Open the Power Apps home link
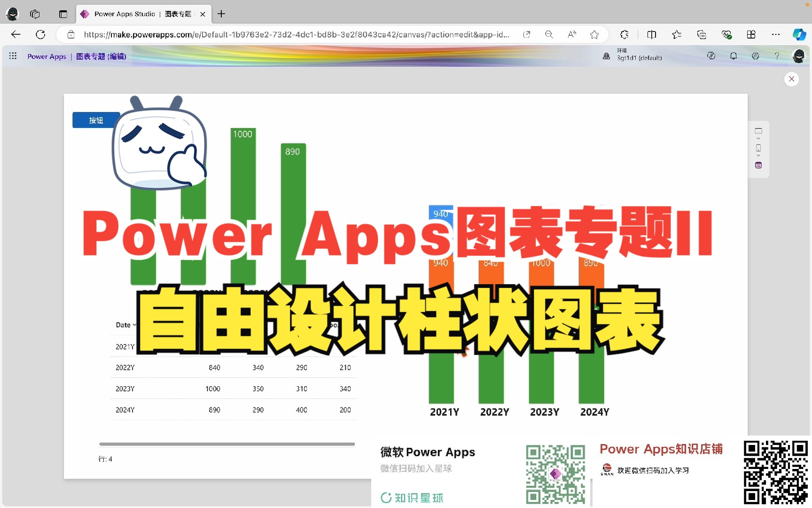The image size is (812, 508). (47, 56)
